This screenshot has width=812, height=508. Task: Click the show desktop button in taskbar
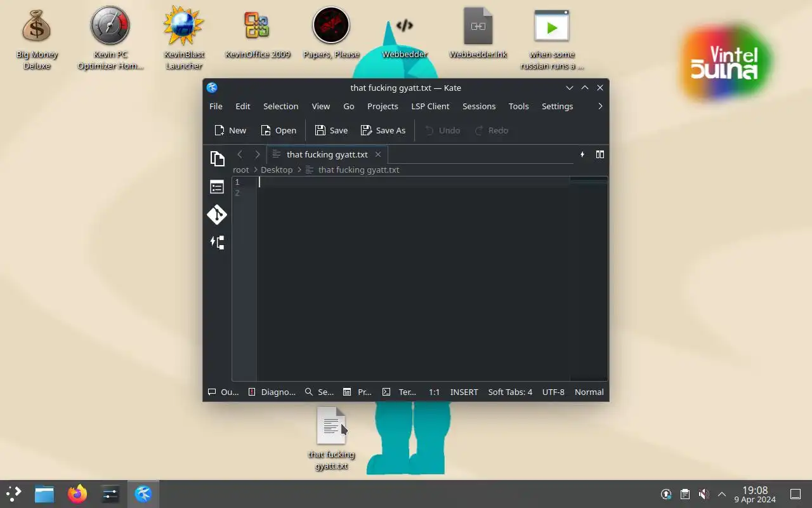point(796,494)
